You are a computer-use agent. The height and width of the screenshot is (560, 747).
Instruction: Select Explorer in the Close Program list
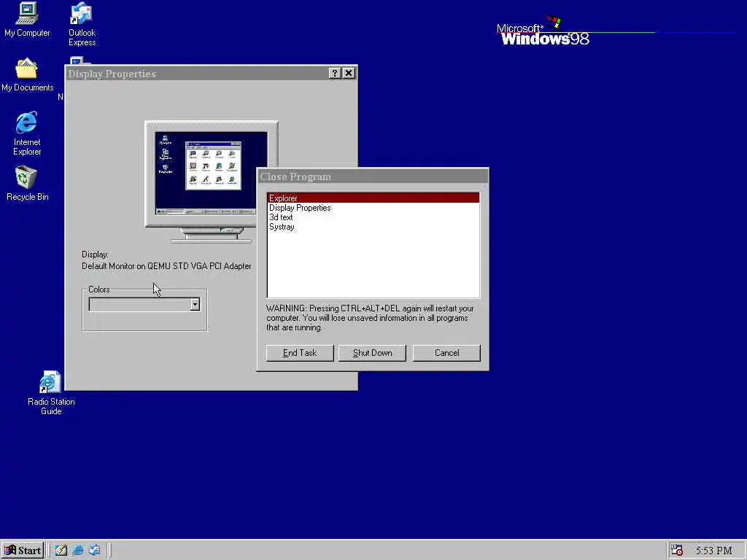point(373,198)
